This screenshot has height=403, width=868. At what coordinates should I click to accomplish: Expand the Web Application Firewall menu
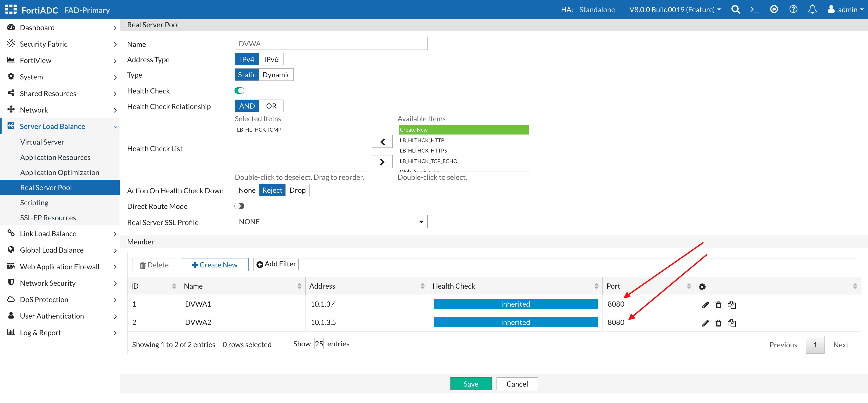coord(60,266)
